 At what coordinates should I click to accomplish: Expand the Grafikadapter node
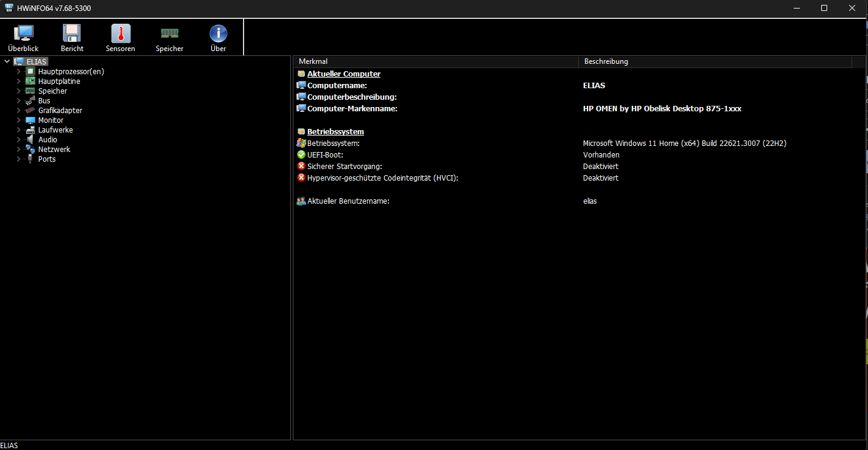[x=18, y=110]
